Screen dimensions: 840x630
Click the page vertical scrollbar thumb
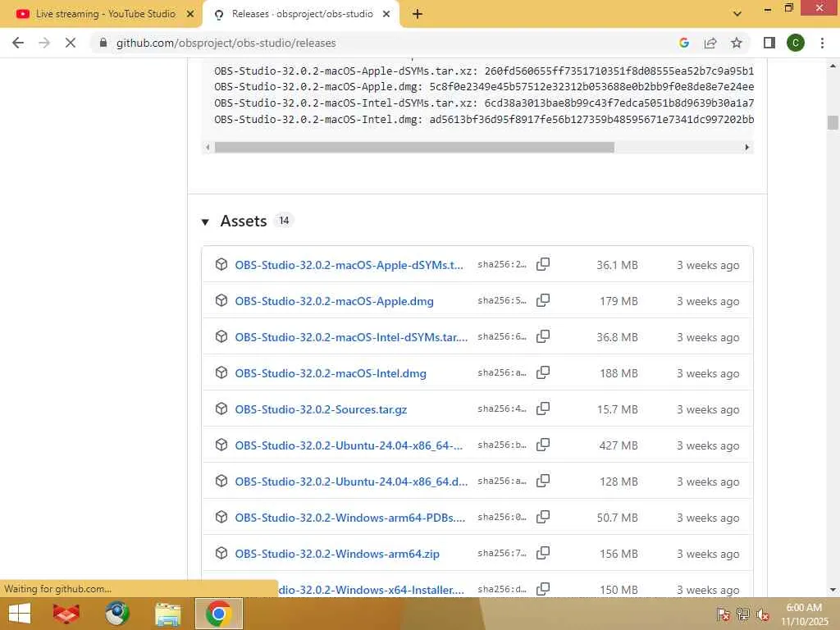(832, 122)
